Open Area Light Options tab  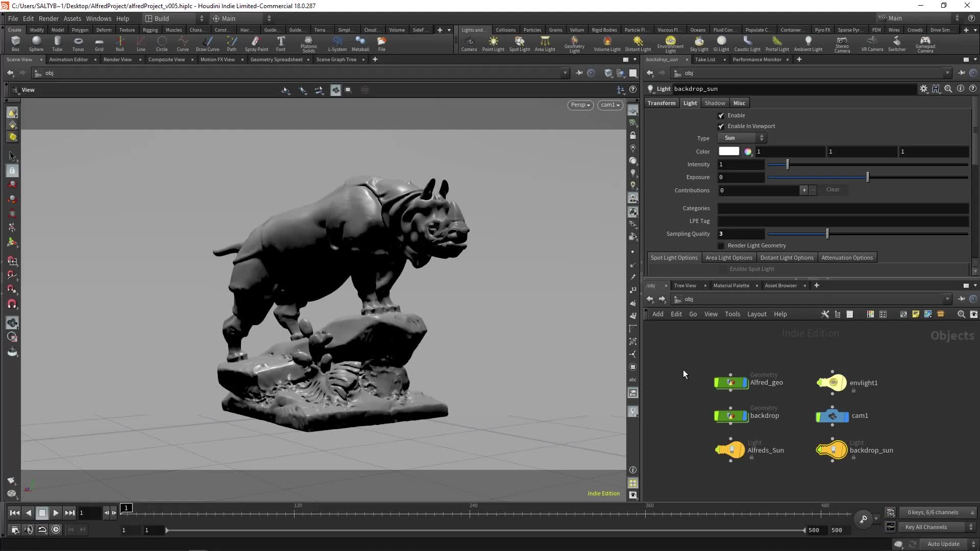729,258
